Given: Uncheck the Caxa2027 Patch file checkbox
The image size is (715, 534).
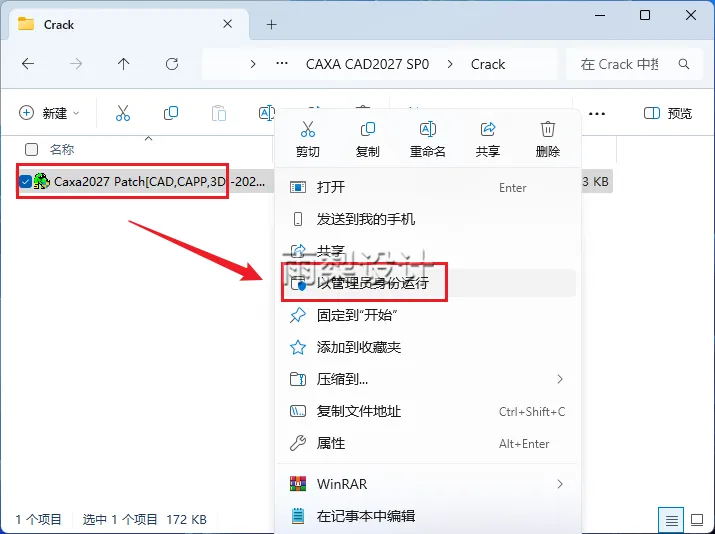Looking at the screenshot, I should click(26, 181).
